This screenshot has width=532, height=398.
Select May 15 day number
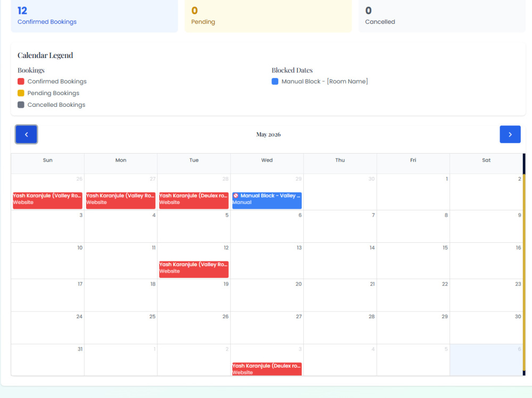click(445, 248)
